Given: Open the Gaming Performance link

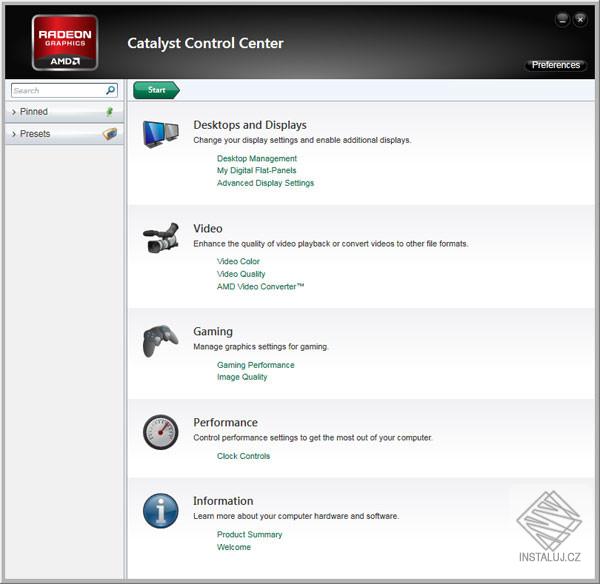Looking at the screenshot, I should click(x=256, y=365).
